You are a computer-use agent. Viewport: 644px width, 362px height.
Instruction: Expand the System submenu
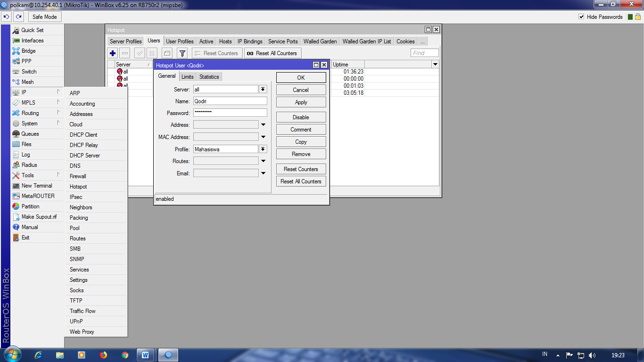click(37, 123)
